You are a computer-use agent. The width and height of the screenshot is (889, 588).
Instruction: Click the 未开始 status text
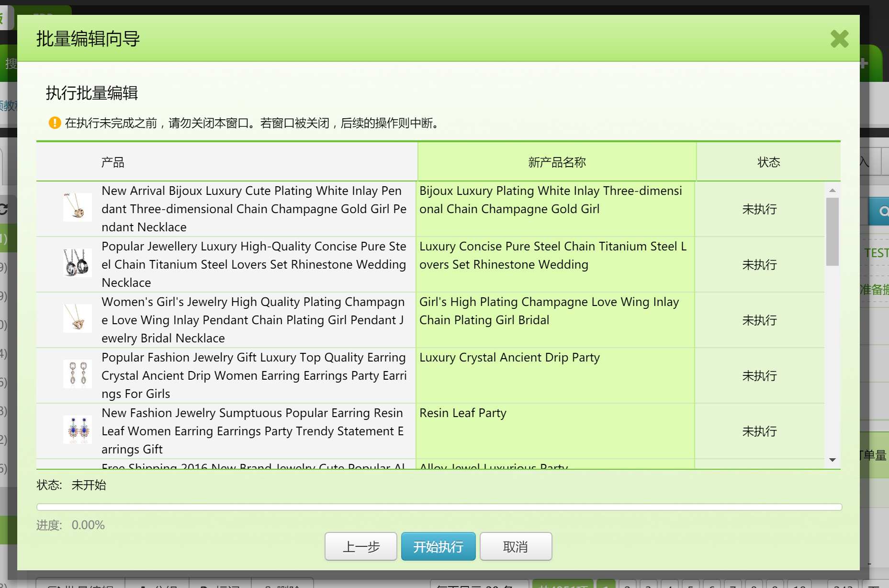coord(89,485)
